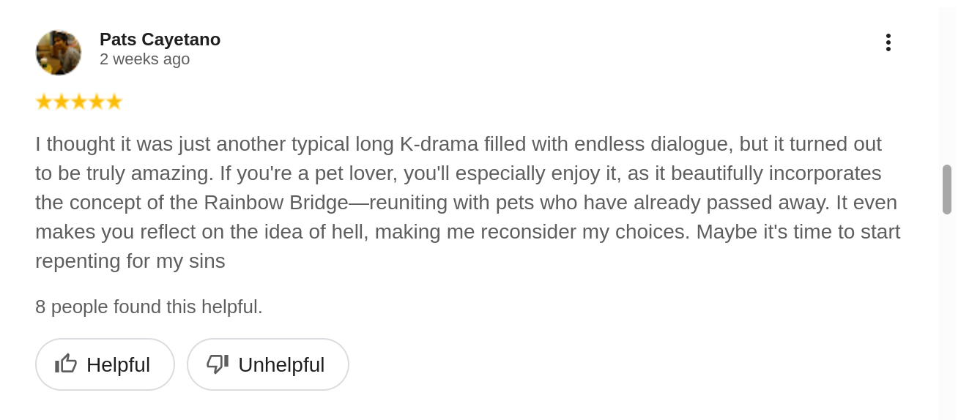Click the fourth rating star

(x=97, y=102)
